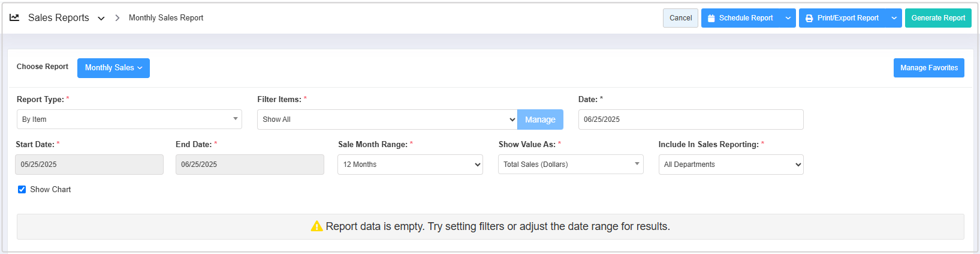
Task: Uncheck the Show Chart checkbox
Action: 22,189
